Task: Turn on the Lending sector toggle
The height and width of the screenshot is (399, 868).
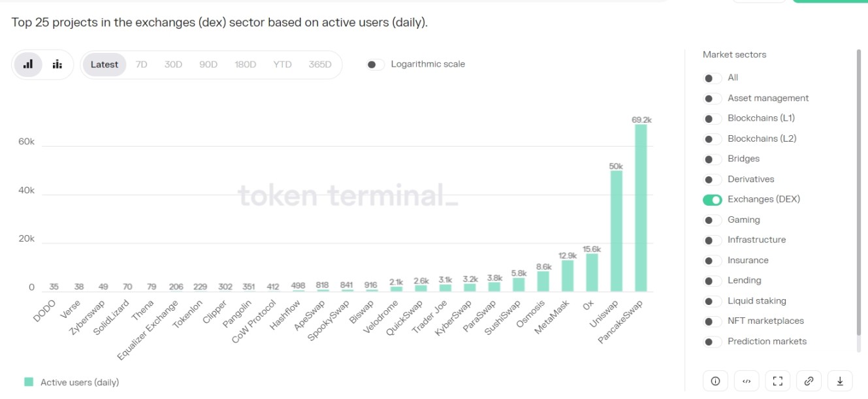Action: (x=713, y=280)
